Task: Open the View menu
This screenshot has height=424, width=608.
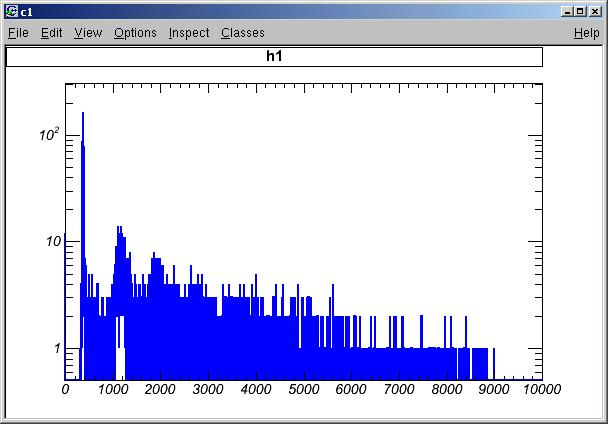Action: click(x=88, y=33)
